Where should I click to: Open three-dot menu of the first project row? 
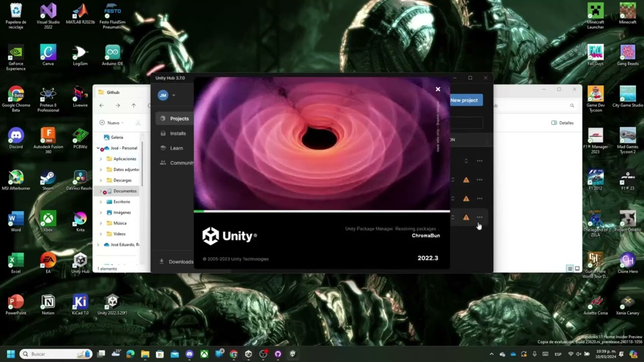479,161
